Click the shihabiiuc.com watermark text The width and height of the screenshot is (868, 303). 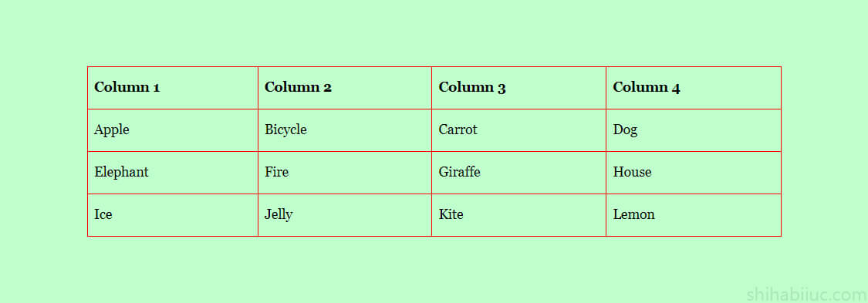click(806, 294)
